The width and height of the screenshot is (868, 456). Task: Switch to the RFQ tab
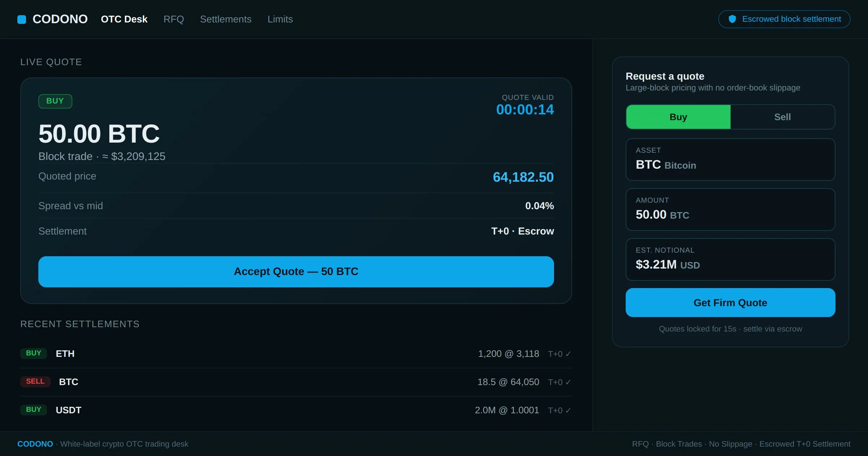174,19
